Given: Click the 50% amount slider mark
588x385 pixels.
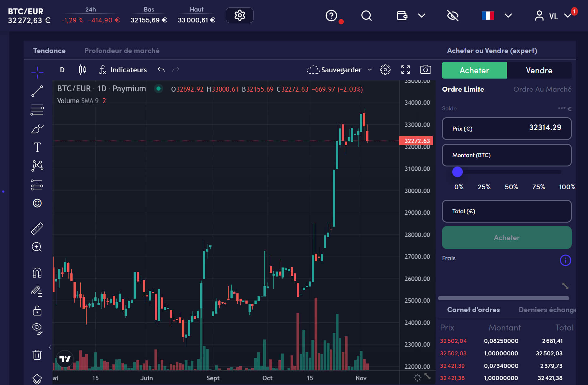Looking at the screenshot, I should [511, 187].
